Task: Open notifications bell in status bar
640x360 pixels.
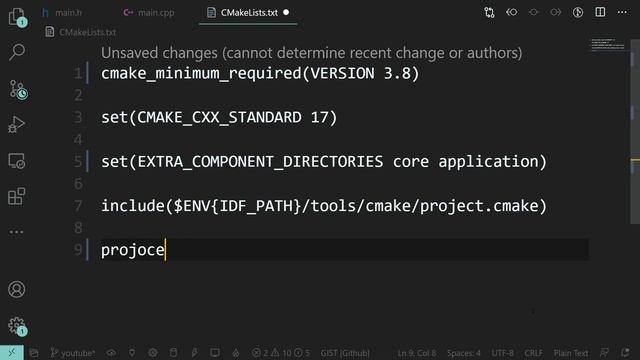Action: (x=625, y=353)
